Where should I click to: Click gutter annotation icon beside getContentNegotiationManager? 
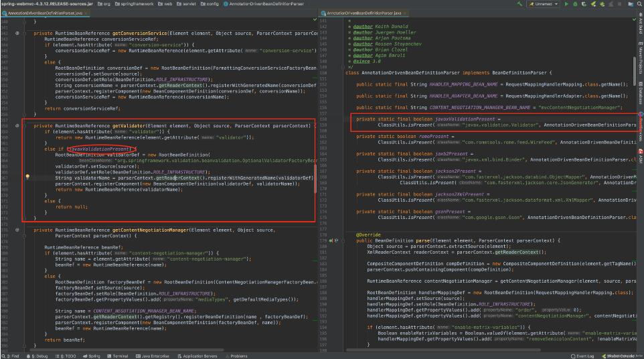[x=17, y=230]
